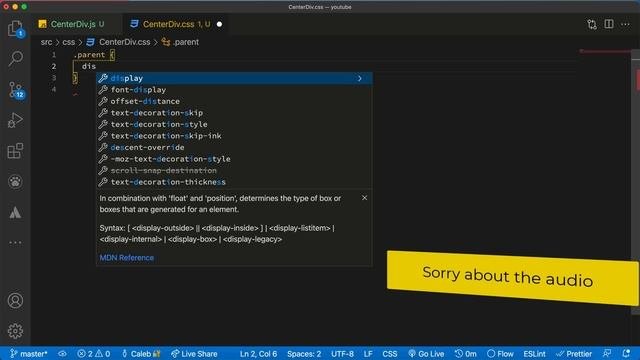Screen dimensions: 640x360
Task: Collapse details arrow on display suggestion
Action: (360, 78)
